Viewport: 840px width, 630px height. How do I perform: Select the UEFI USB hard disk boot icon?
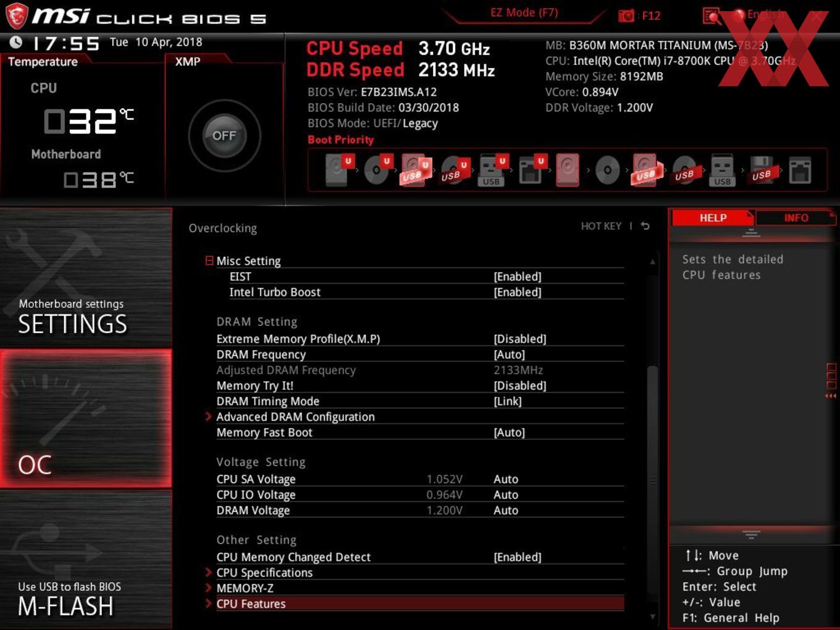coord(415,170)
